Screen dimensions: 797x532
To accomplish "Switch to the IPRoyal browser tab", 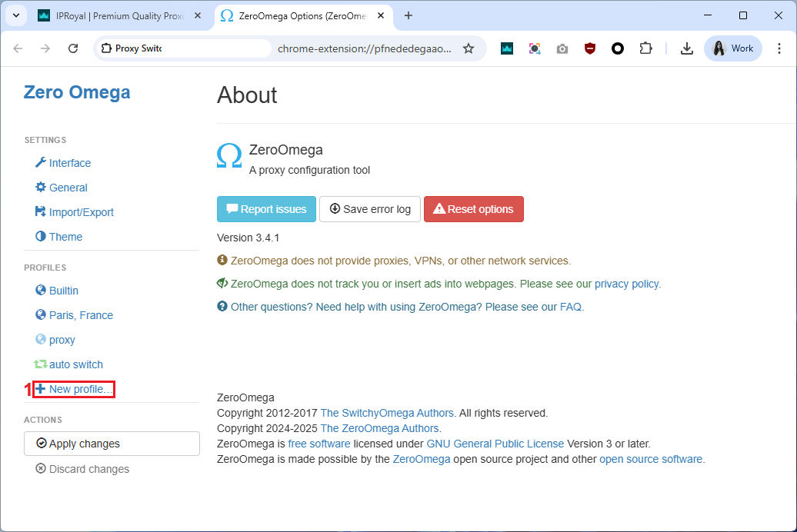I will (x=115, y=15).
